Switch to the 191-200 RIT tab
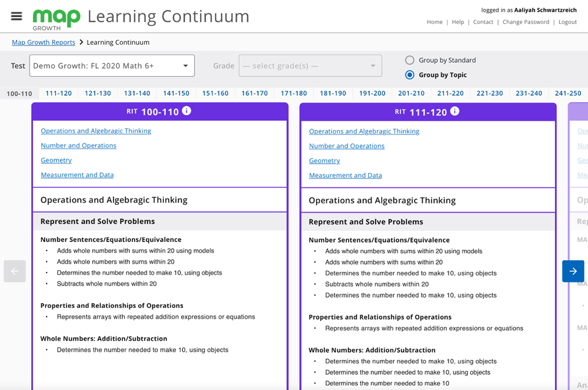Screen dimensions: 588x390 [x=372, y=93]
